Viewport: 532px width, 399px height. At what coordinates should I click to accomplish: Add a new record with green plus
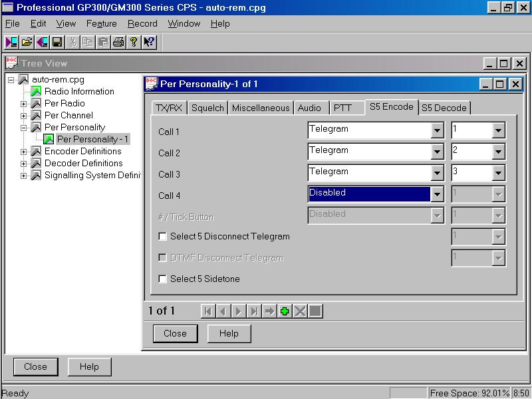285,311
